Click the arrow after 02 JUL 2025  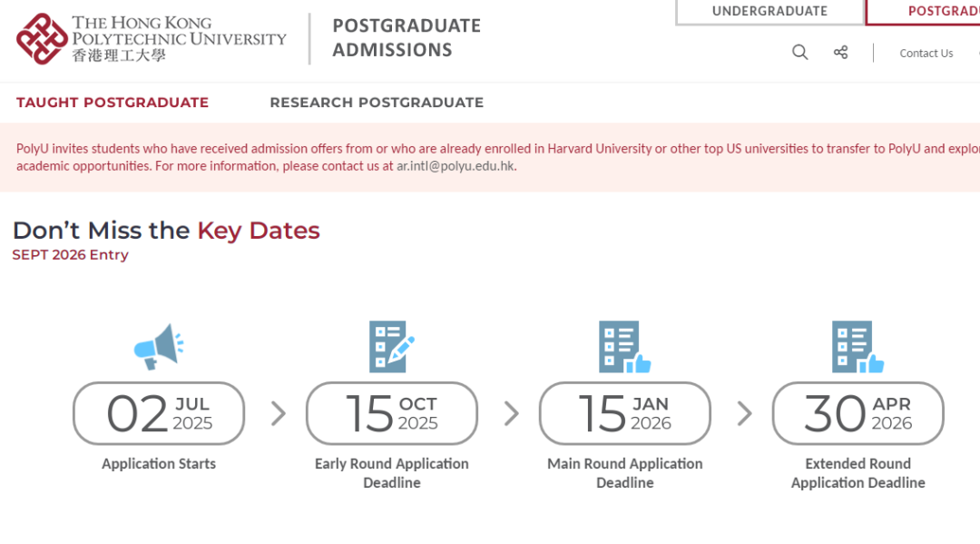[x=279, y=413]
